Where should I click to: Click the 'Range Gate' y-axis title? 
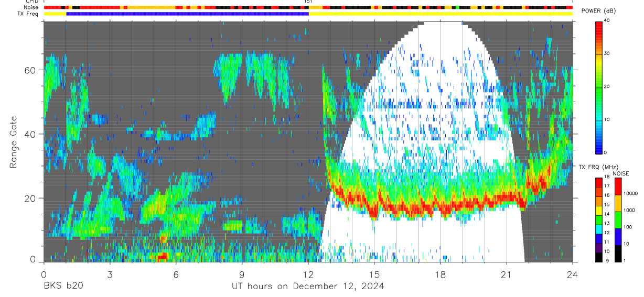(x=13, y=142)
